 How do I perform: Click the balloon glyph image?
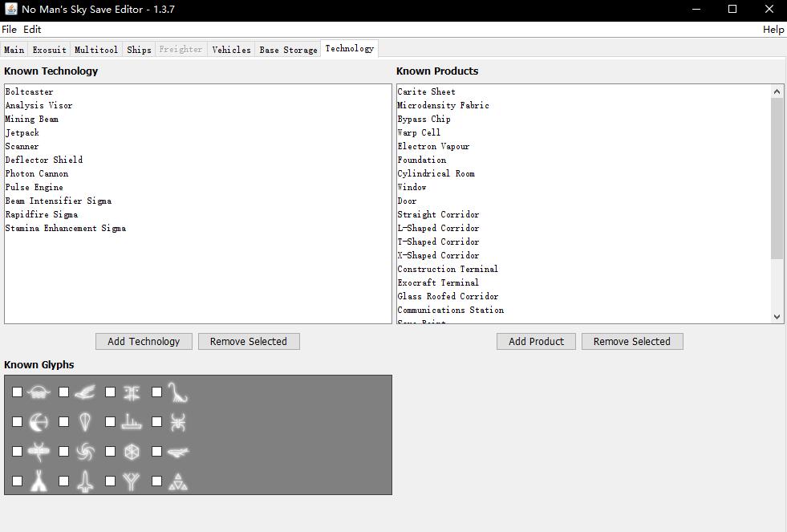point(85,422)
